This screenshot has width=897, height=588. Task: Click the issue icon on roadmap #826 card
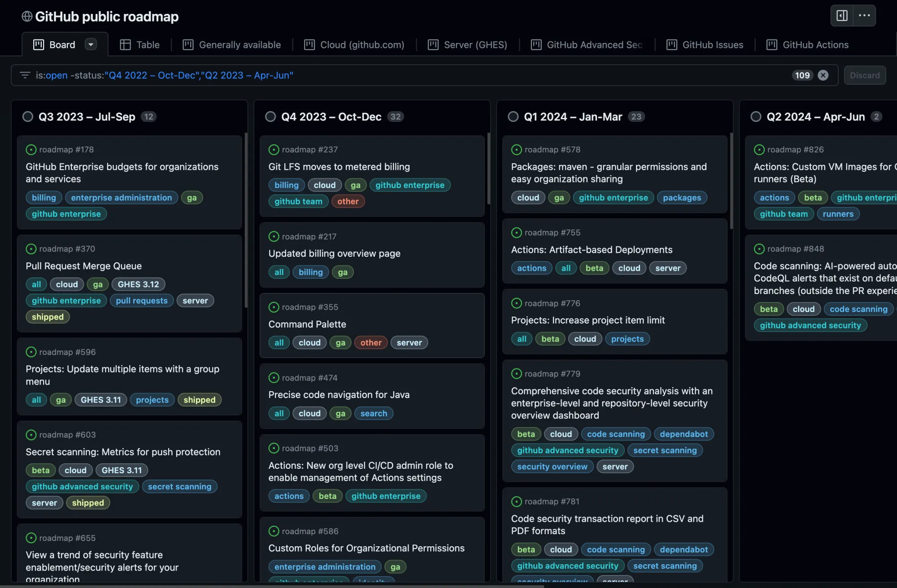pos(759,149)
